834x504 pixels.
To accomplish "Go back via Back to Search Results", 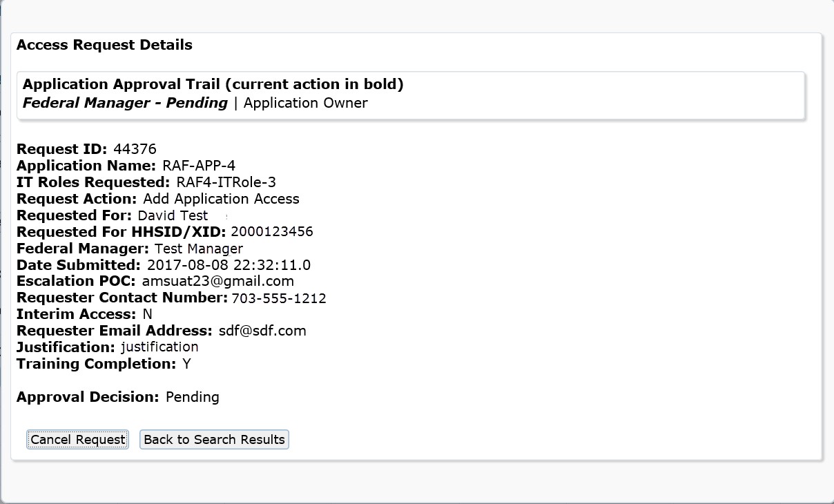I will 214,440.
